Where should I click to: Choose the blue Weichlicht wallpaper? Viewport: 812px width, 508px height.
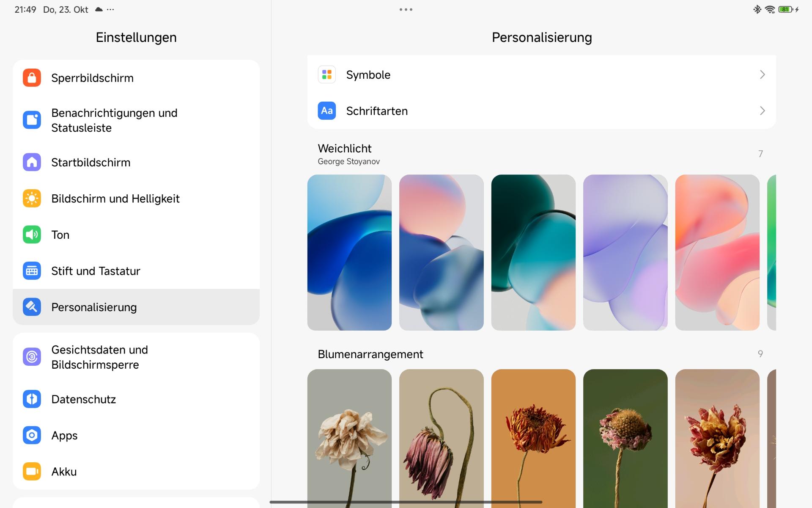(349, 252)
